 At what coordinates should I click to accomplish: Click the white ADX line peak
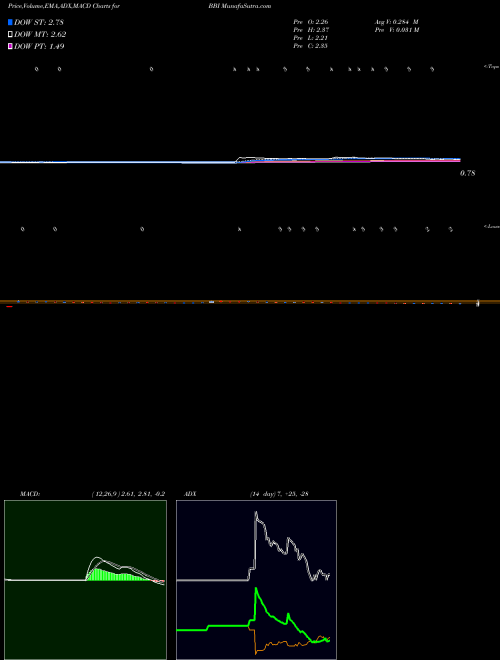[256, 514]
